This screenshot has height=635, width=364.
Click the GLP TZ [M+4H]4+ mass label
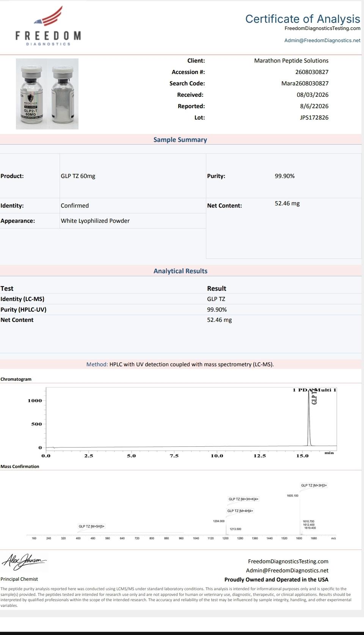[x=240, y=511]
